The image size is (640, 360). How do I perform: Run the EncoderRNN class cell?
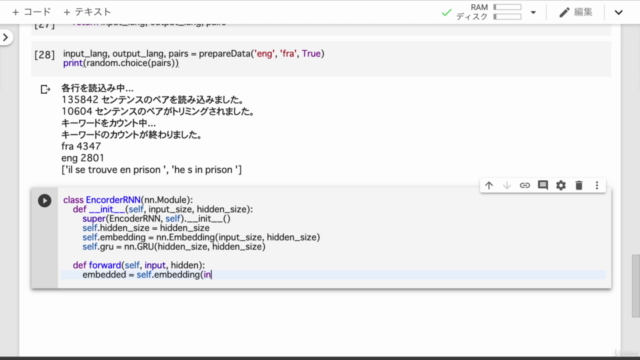pos(44,200)
